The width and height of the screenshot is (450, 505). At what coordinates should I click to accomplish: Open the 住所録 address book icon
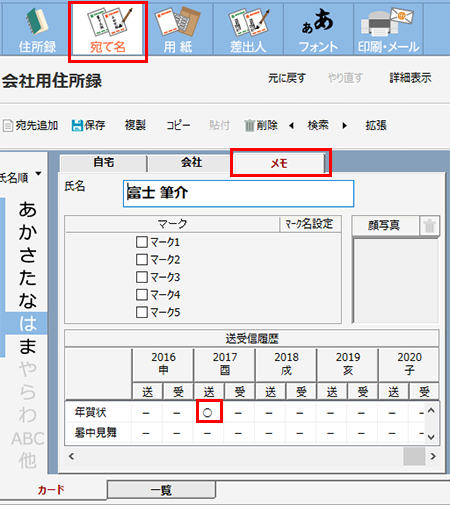37,29
